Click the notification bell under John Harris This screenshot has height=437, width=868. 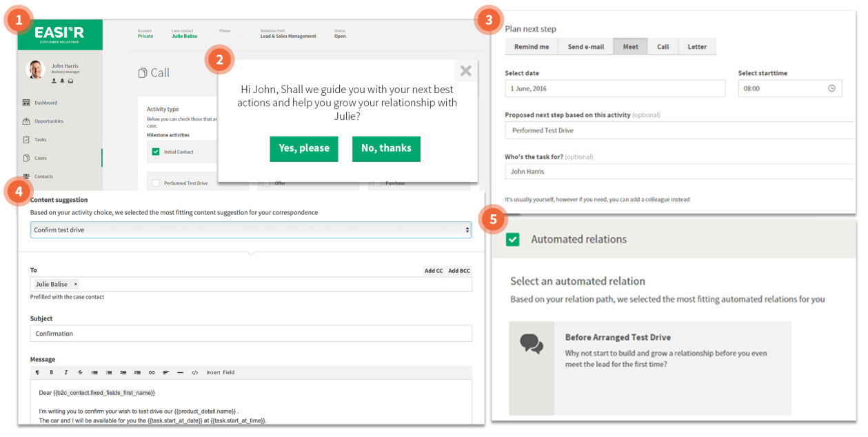(62, 81)
